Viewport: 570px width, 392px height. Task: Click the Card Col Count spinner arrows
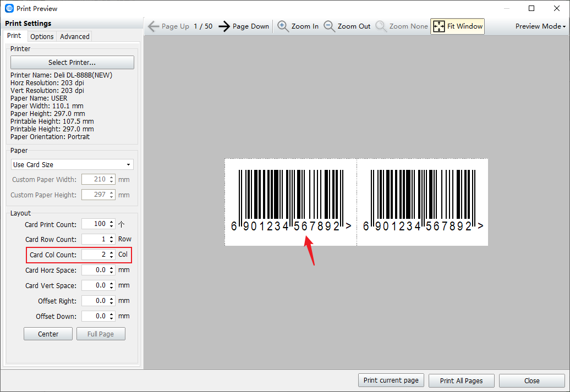(x=112, y=255)
